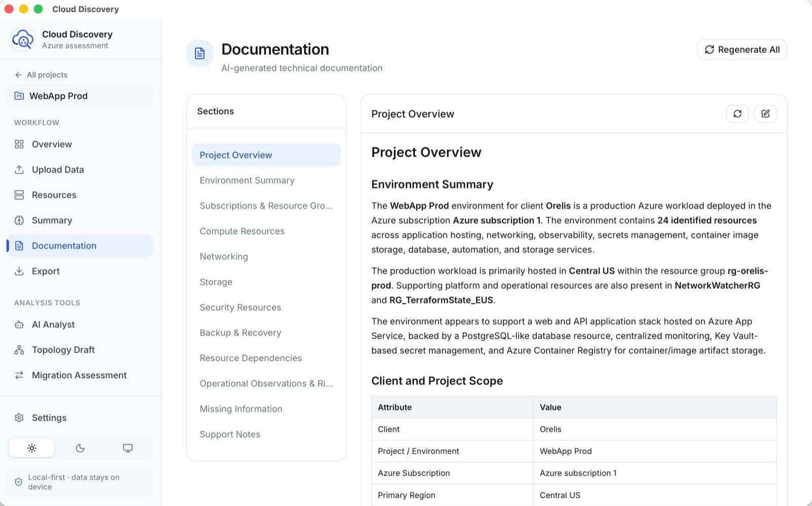
Task: Click the Azure Subscription attribute cell
Action: coord(452,473)
